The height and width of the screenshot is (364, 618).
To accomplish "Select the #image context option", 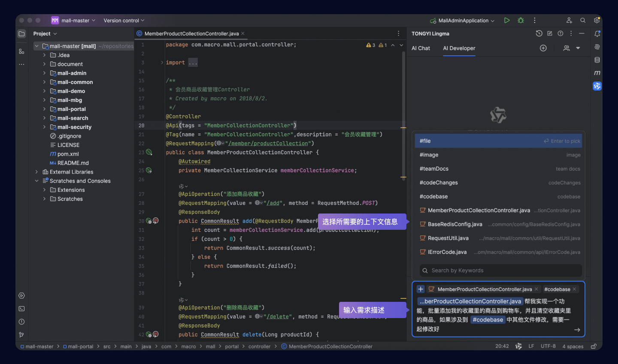I will click(x=498, y=155).
